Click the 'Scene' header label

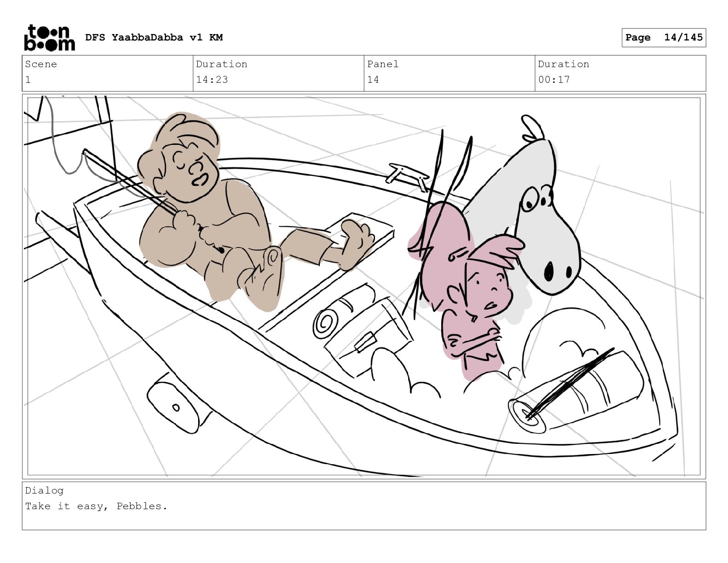tap(41, 64)
